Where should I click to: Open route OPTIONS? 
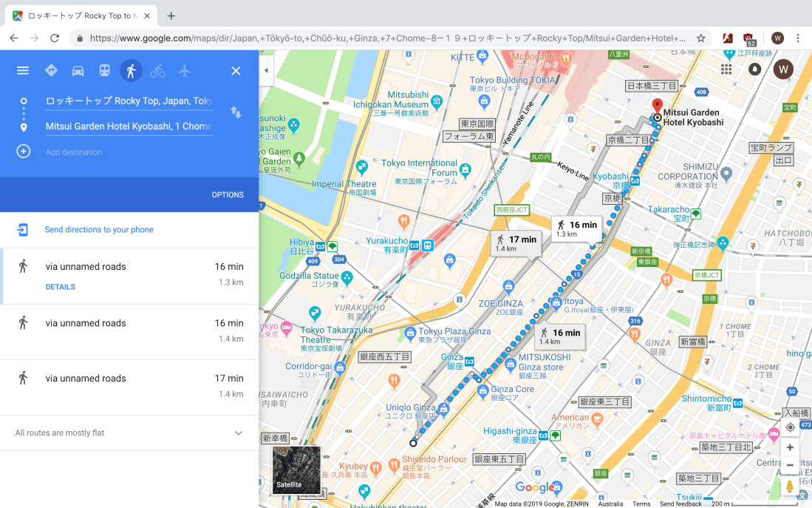point(228,194)
